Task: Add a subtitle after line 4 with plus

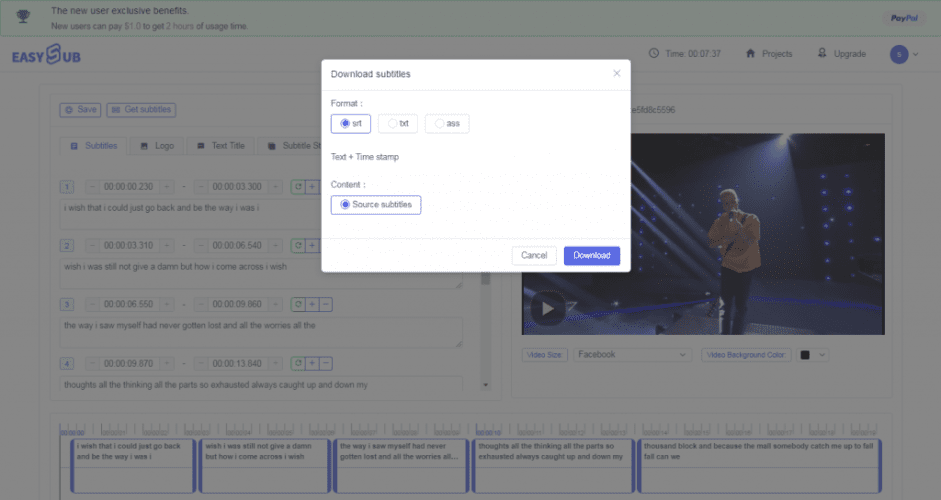Action: point(312,363)
